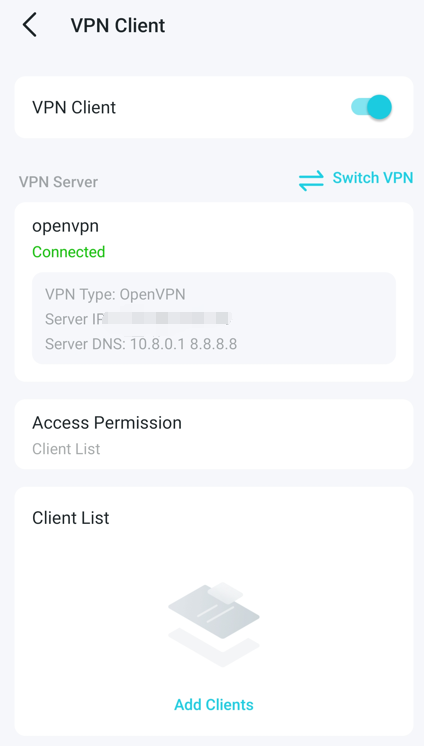The width and height of the screenshot is (424, 746).
Task: Turn off the VPN Client switch
Action: click(372, 107)
